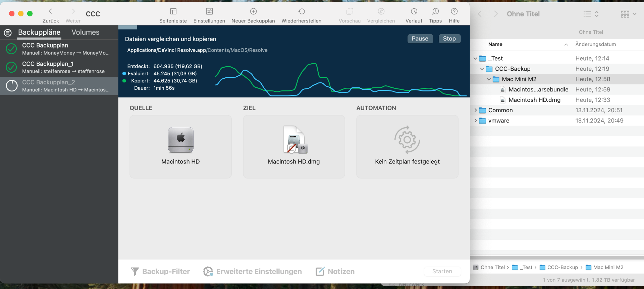The width and height of the screenshot is (644, 289).
Task: Sort Finder list by Name column
Action: pos(495,44)
